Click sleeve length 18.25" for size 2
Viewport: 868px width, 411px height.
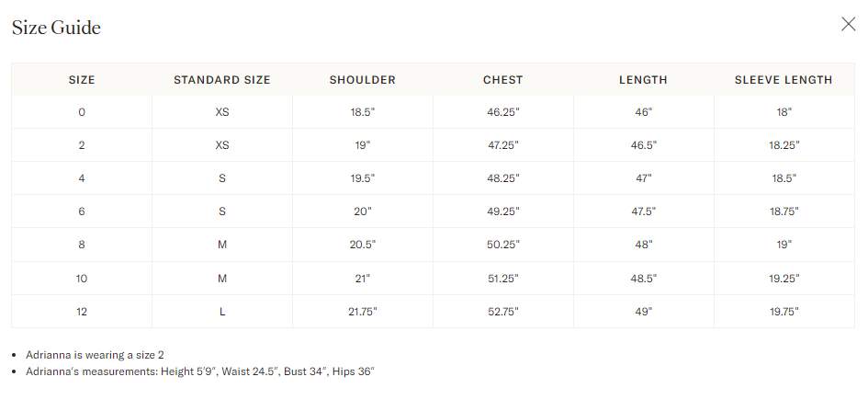(783, 145)
